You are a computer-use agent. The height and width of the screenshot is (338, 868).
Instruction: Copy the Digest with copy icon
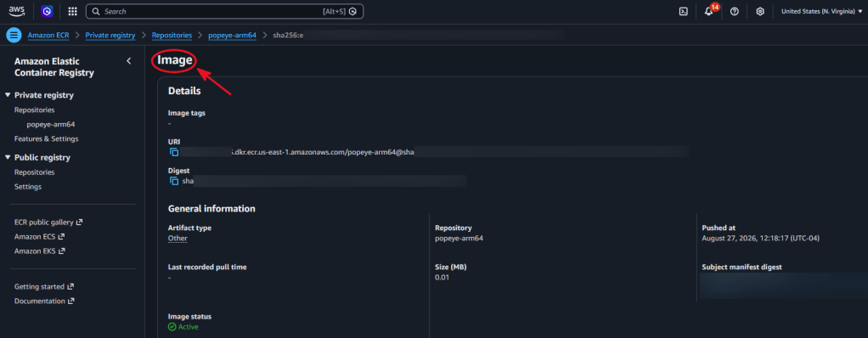(174, 181)
